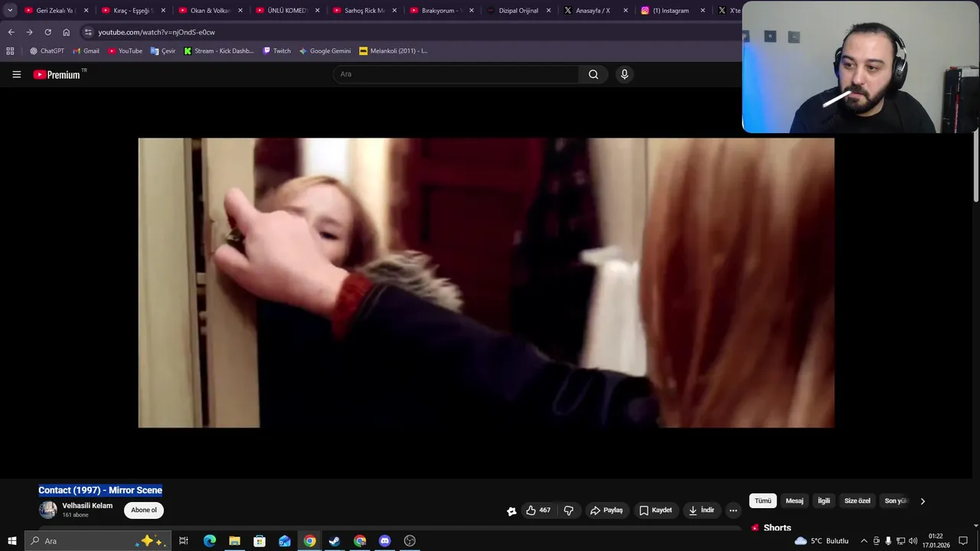
Task: Open ChatGPT bookmark
Action: pos(47,51)
